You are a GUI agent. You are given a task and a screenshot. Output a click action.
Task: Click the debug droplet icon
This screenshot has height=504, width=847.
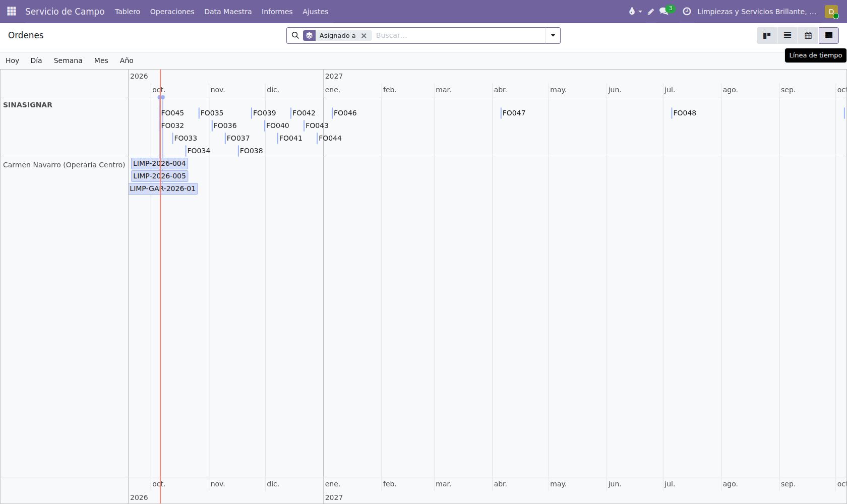pyautogui.click(x=635, y=11)
